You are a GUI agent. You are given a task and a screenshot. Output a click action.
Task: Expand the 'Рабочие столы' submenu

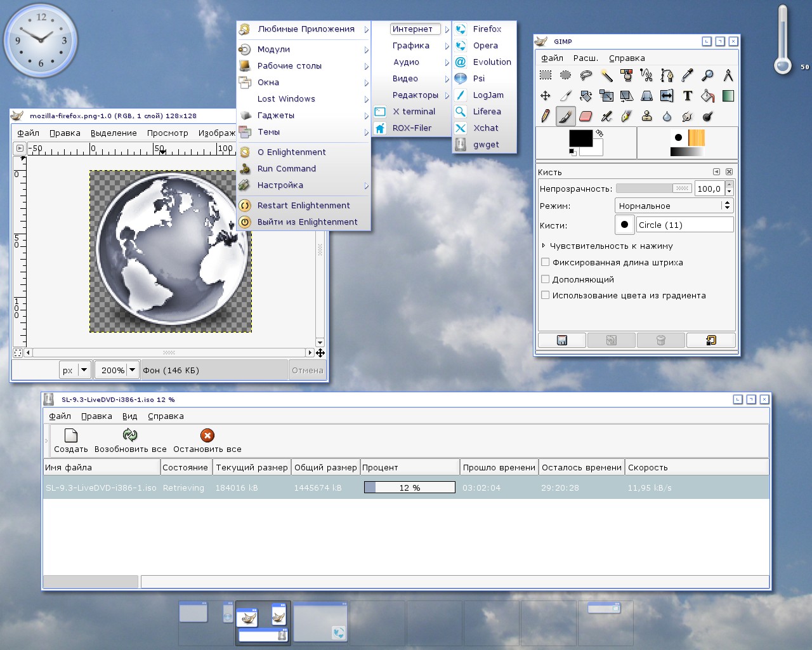tap(303, 65)
